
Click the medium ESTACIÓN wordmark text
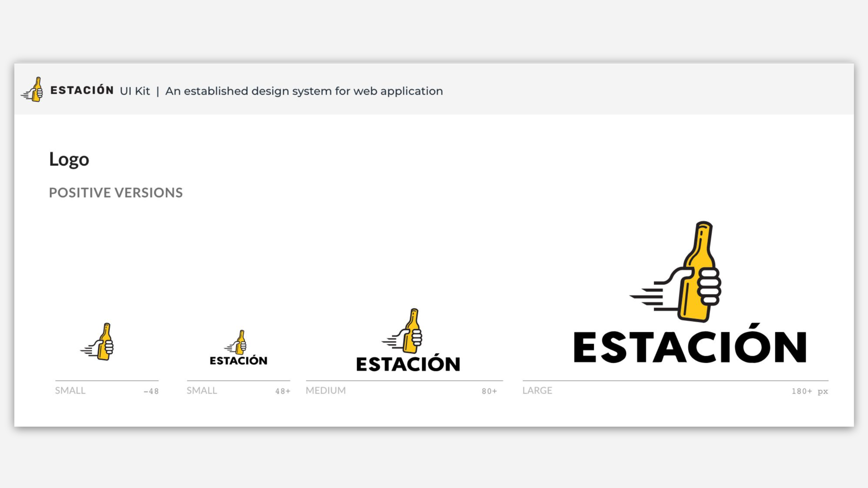(x=408, y=364)
